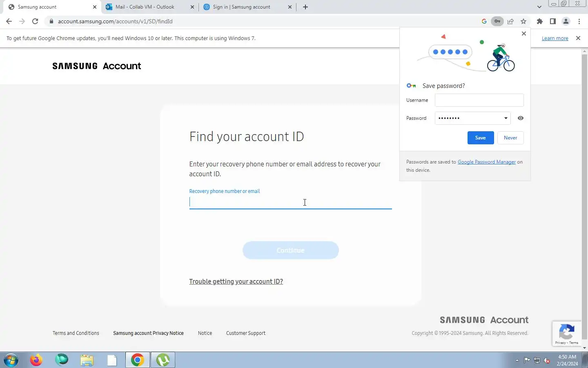Open Windows Explorer from the taskbar
Screen dimensions: 588x368
coord(87,360)
